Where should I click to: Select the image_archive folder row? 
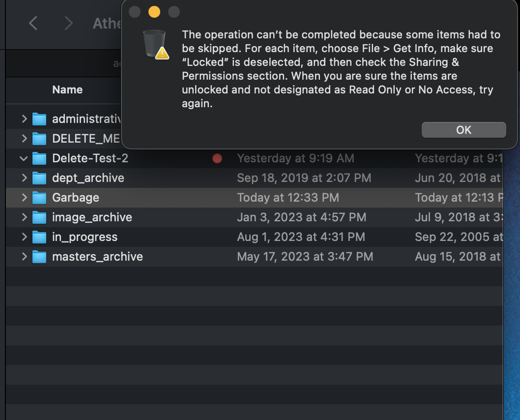pyautogui.click(x=255, y=217)
